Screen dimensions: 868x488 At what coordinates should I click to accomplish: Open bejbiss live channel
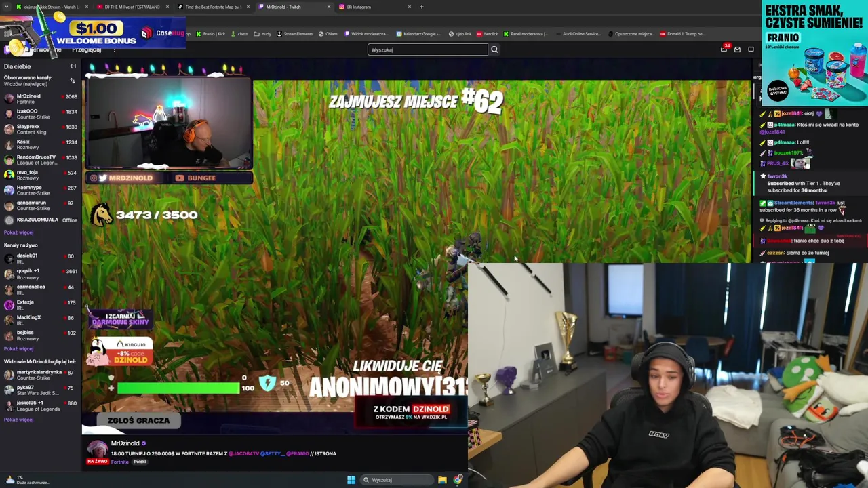[x=40, y=335]
